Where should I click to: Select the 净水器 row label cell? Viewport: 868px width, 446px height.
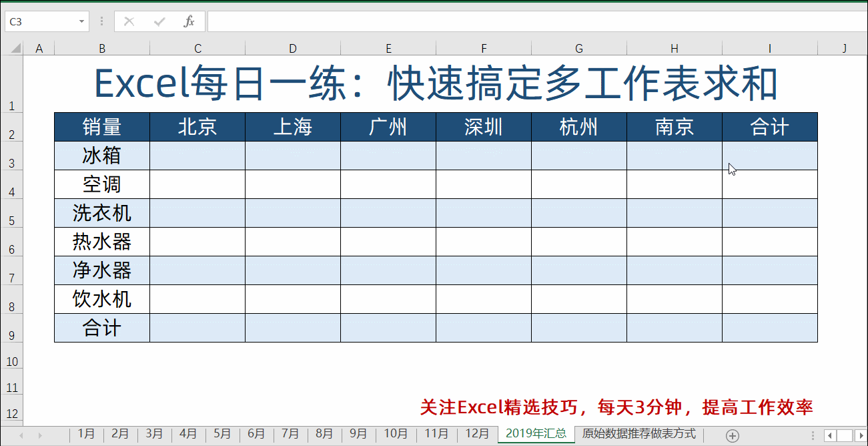click(x=102, y=270)
